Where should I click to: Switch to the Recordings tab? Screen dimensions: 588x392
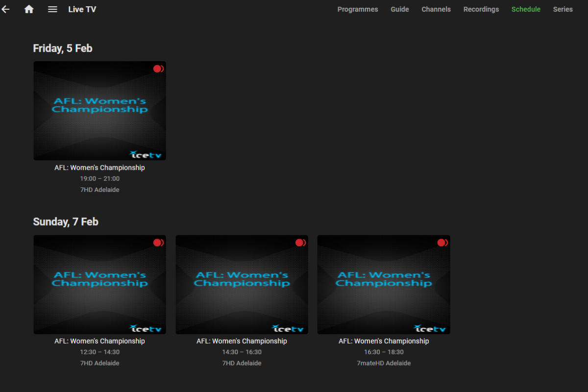(x=481, y=9)
